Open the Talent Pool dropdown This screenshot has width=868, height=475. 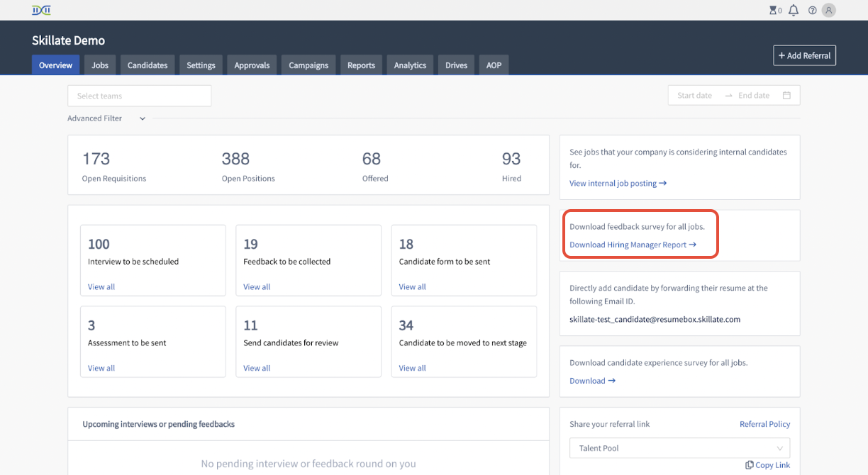tap(679, 448)
